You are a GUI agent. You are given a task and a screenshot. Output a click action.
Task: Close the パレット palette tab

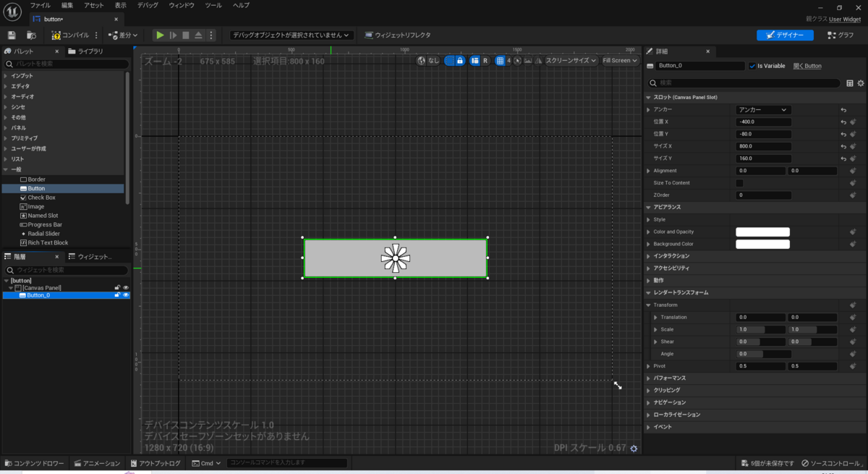[x=57, y=51]
